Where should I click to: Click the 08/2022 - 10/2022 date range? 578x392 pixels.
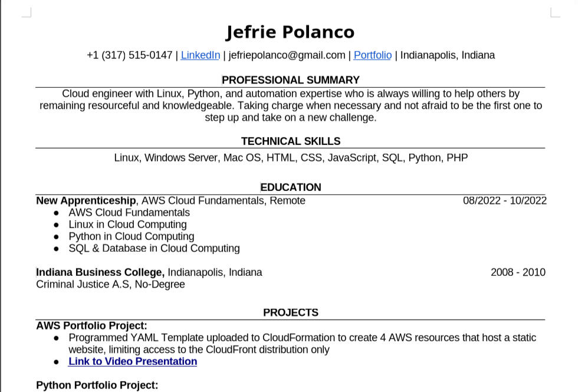[504, 200]
